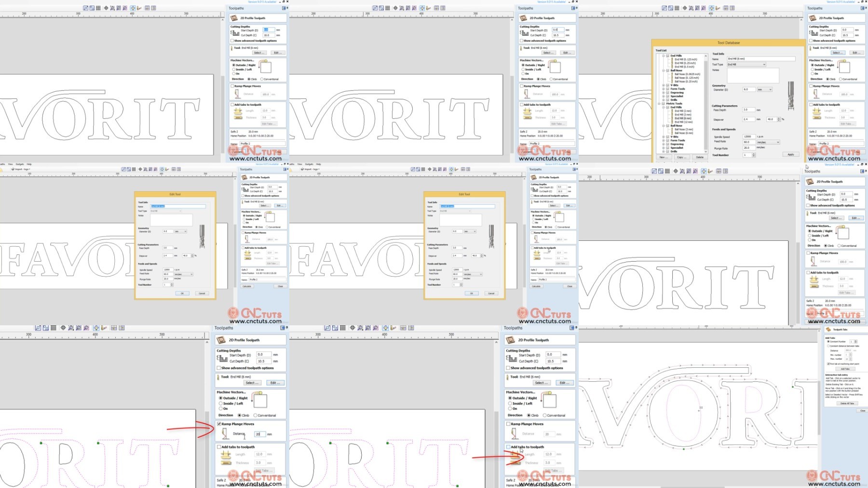Image resolution: width=868 pixels, height=488 pixels.
Task: Click the Notes text area in Tool Database
Action: [x=753, y=75]
